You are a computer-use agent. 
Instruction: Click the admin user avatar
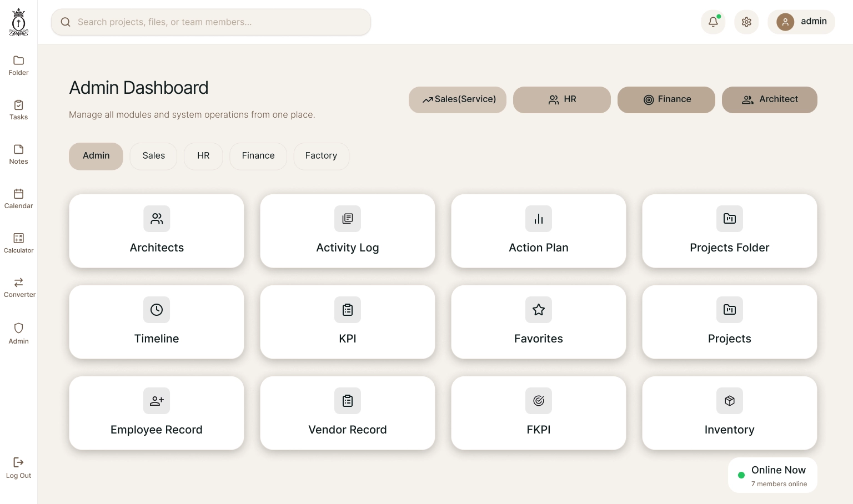tap(785, 22)
